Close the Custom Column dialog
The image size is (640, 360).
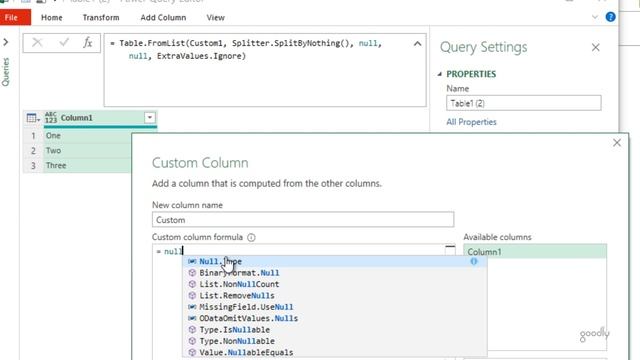tap(617, 143)
